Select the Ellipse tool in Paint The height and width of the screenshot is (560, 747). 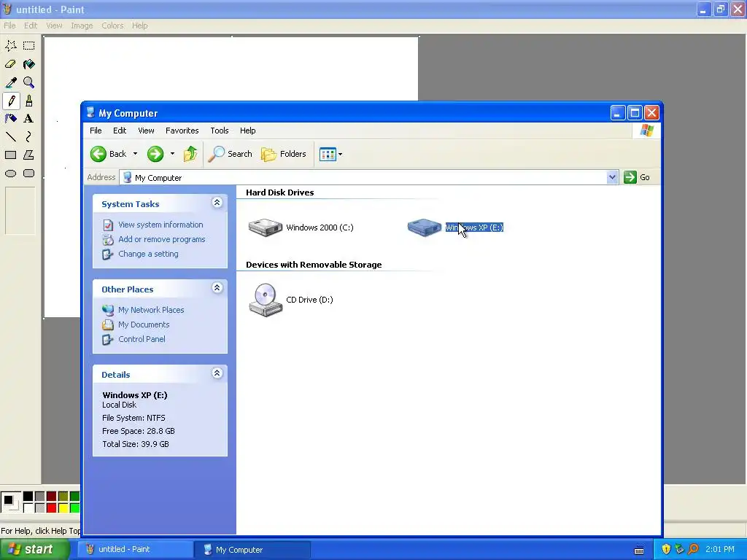10,174
